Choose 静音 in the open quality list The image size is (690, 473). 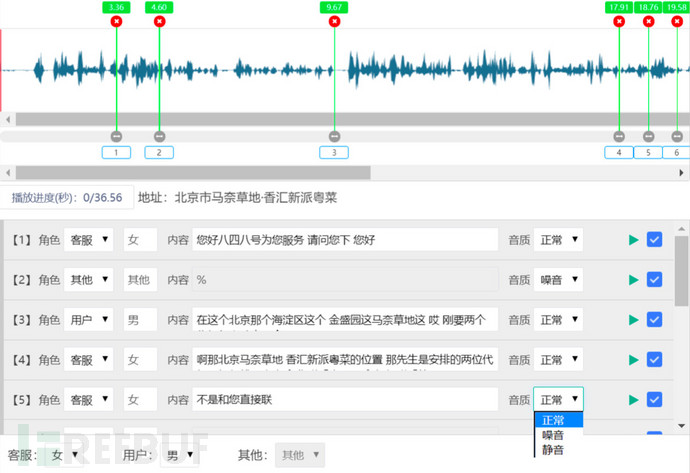pos(552,450)
